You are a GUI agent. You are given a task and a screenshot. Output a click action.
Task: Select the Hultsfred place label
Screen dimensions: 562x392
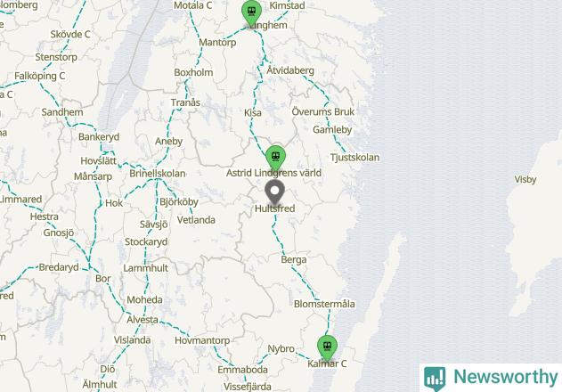click(x=275, y=208)
